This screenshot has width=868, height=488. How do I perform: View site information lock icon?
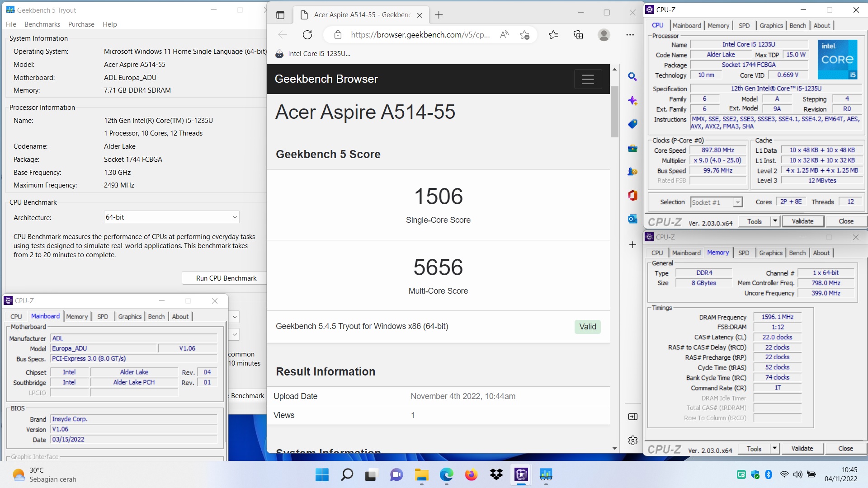tap(338, 35)
